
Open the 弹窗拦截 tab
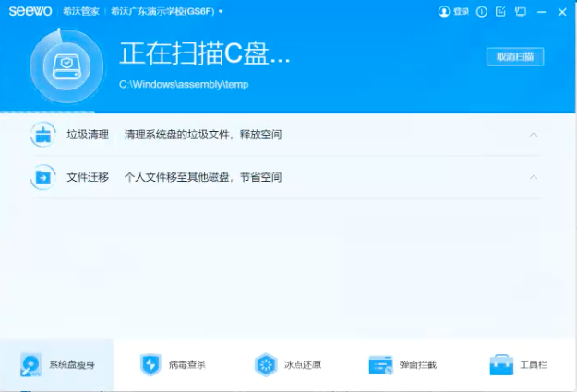click(403, 364)
